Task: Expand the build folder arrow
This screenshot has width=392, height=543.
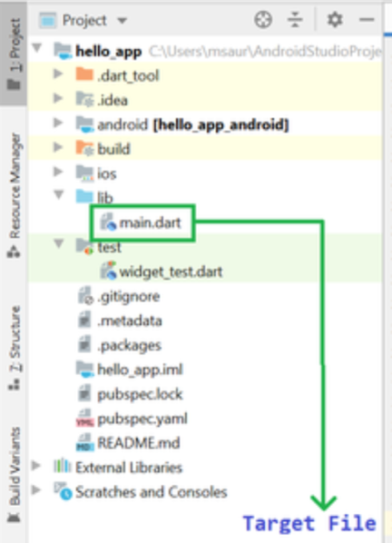Action: [58, 147]
